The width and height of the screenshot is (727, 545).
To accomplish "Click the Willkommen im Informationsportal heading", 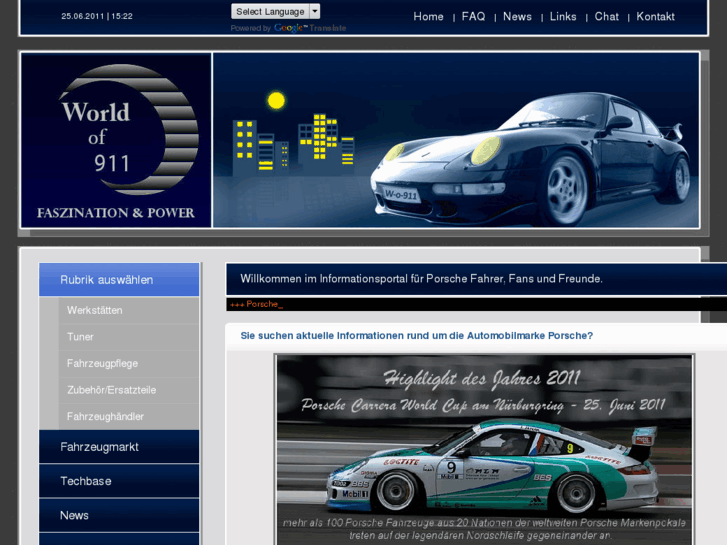I will (421, 279).
